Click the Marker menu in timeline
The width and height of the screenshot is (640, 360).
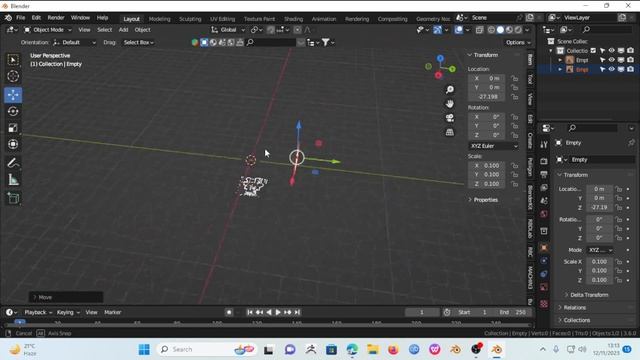[x=113, y=312]
